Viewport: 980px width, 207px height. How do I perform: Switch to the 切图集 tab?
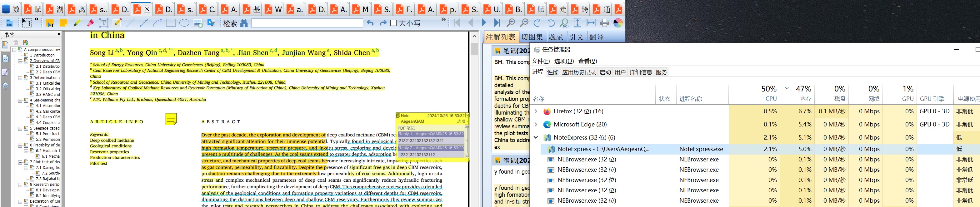(x=532, y=37)
